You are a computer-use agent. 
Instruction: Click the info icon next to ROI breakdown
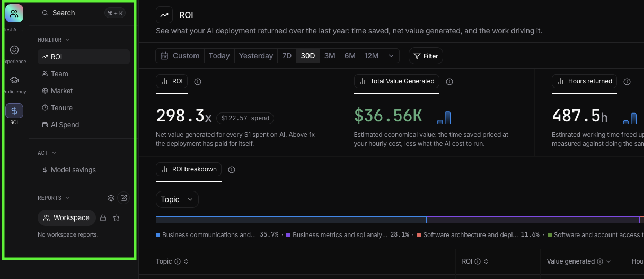click(232, 170)
